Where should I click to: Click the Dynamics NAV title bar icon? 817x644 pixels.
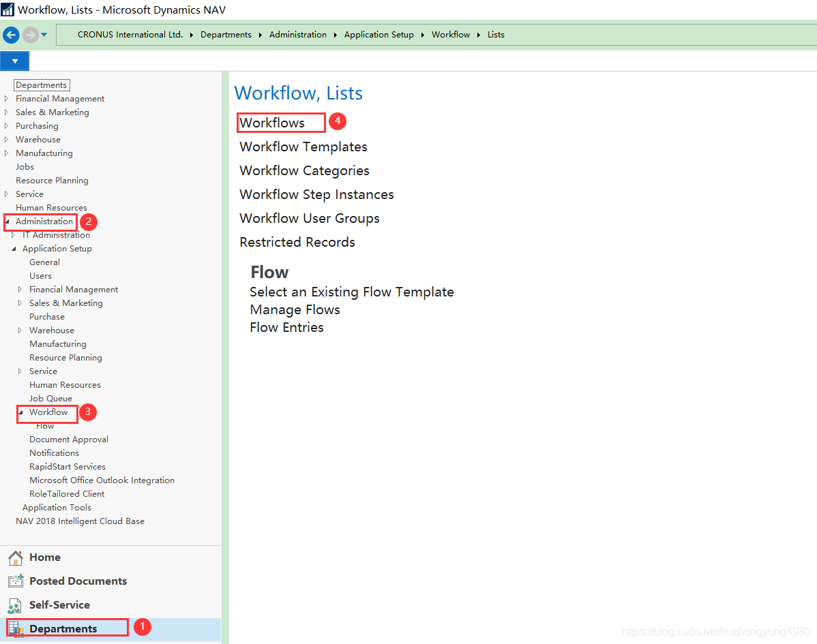(x=8, y=10)
